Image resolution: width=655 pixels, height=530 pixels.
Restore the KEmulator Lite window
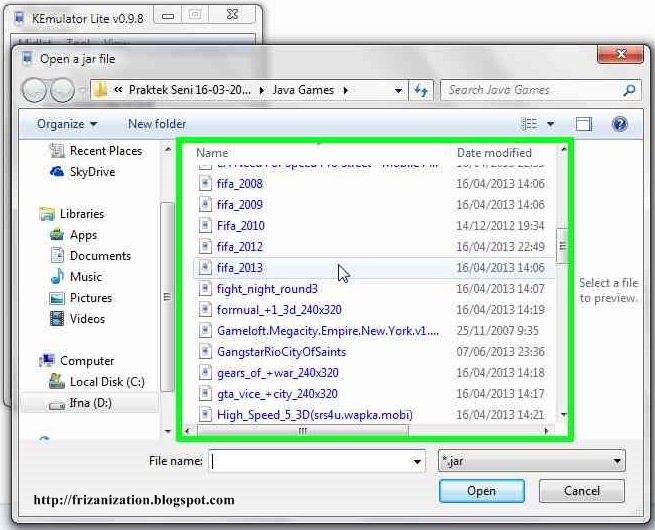coord(194,15)
